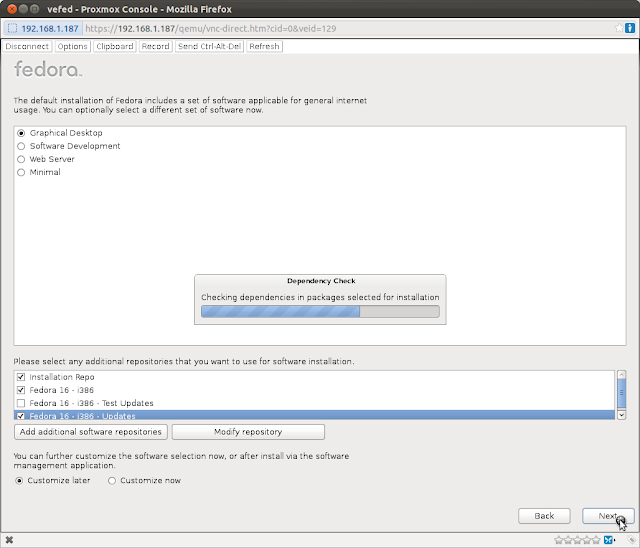
Task: Click Record in the console toolbar
Action: point(156,46)
